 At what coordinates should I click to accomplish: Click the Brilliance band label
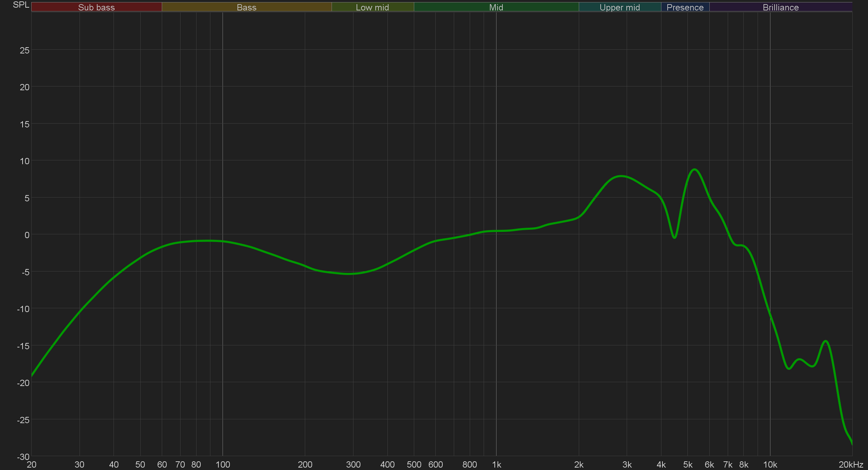pyautogui.click(x=781, y=7)
